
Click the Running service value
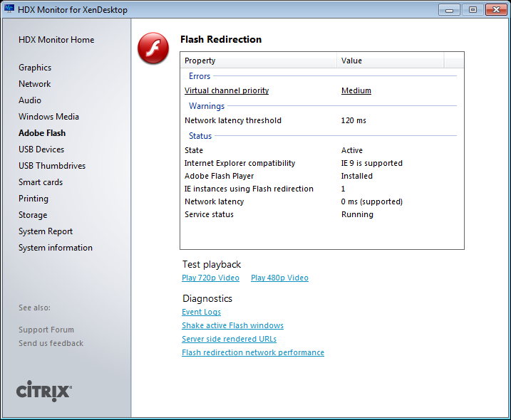click(x=357, y=214)
